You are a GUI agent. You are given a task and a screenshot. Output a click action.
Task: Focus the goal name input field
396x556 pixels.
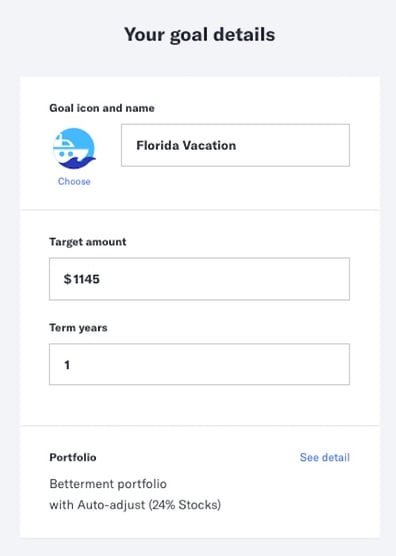tap(235, 145)
